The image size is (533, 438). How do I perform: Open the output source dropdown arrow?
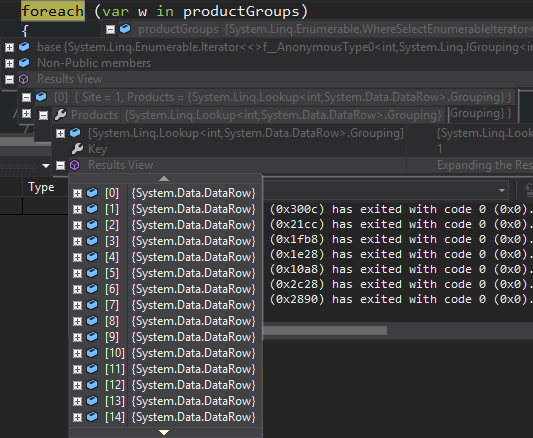[502, 190]
